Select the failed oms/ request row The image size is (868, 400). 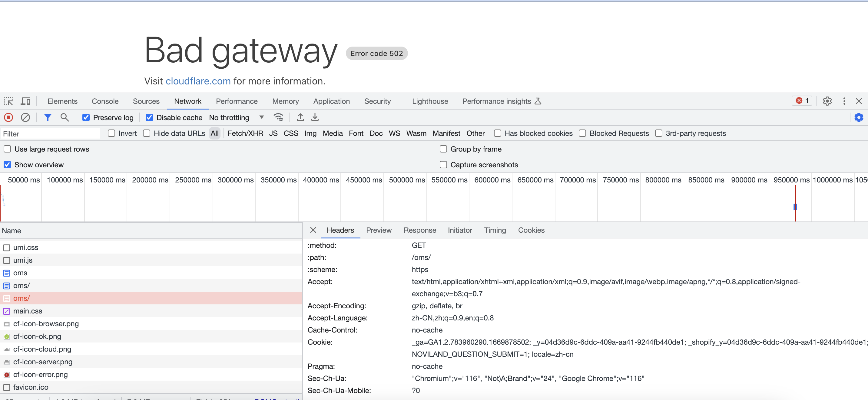[x=21, y=298]
